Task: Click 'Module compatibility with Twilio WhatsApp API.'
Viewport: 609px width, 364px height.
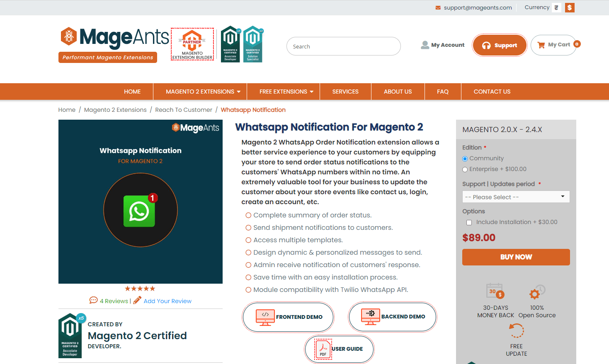Action: click(331, 290)
